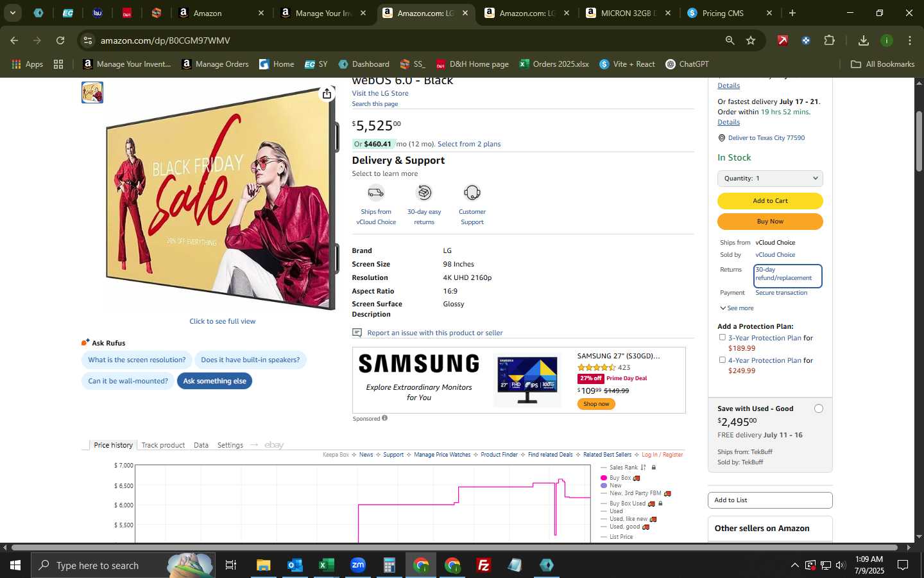924x578 pixels.
Task: Switch to Price history tab
Action: [x=113, y=445]
